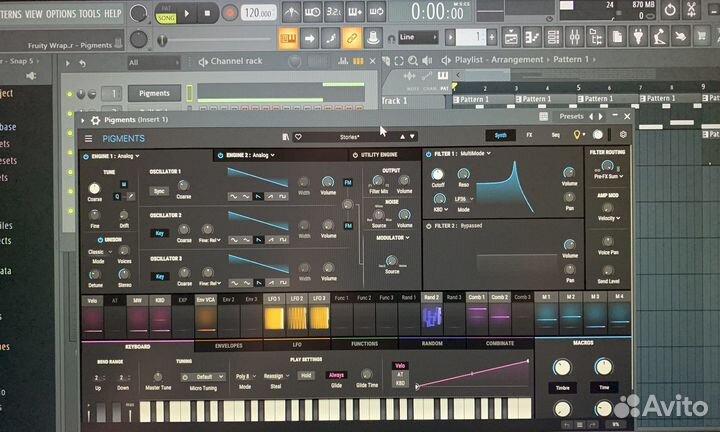Click Oscillator 1 Sync button

[159, 191]
